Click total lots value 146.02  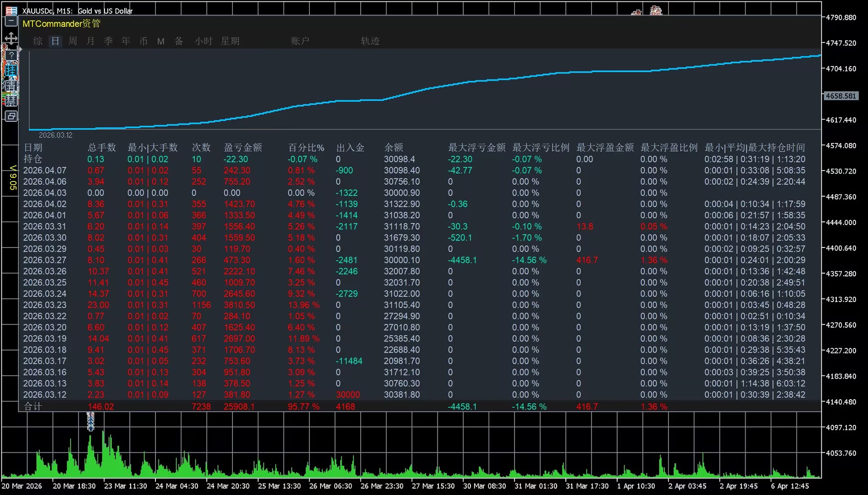click(x=101, y=407)
